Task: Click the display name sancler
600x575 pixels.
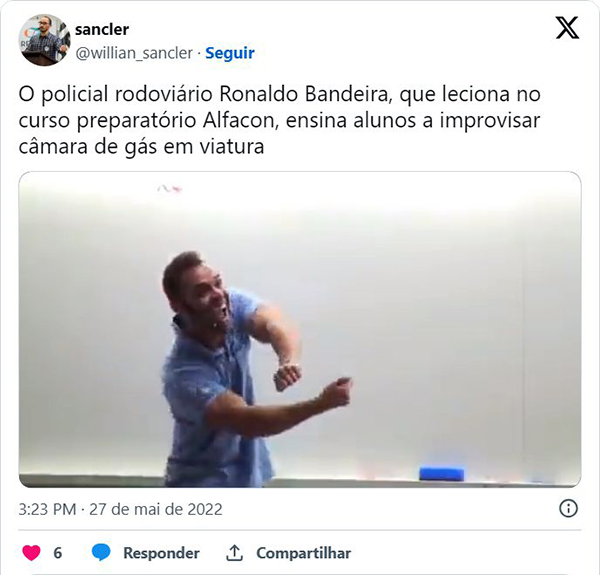Action: pyautogui.click(x=102, y=29)
